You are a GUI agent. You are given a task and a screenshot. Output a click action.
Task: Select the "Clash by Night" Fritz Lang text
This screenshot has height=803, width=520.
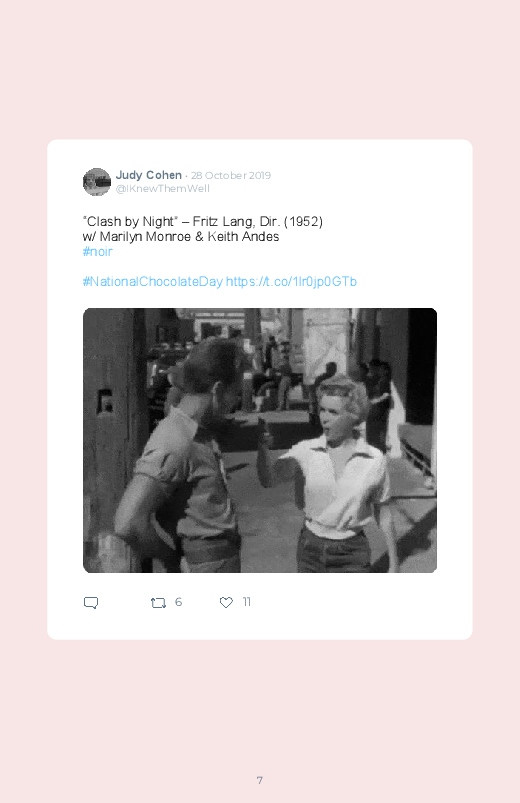pos(202,222)
